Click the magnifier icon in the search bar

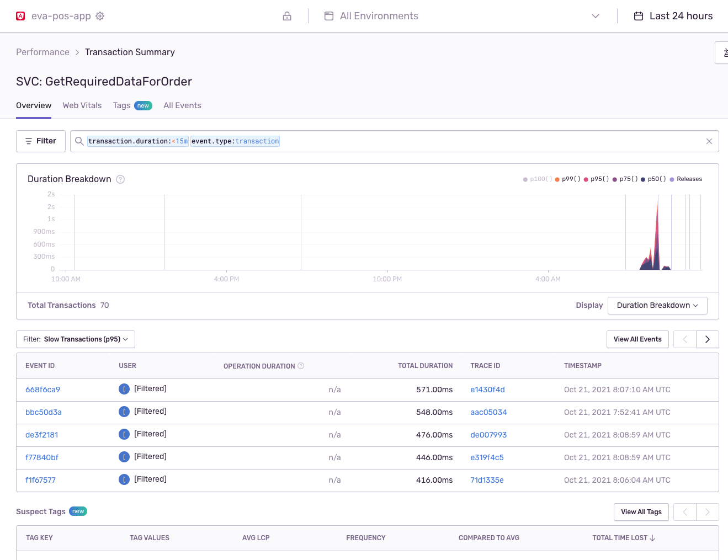coord(79,141)
